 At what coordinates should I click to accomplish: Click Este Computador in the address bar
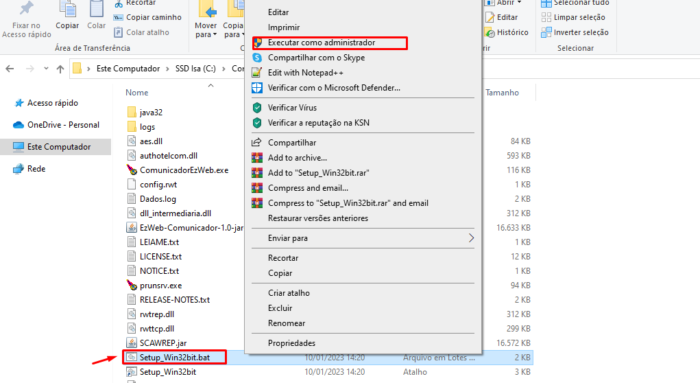128,69
